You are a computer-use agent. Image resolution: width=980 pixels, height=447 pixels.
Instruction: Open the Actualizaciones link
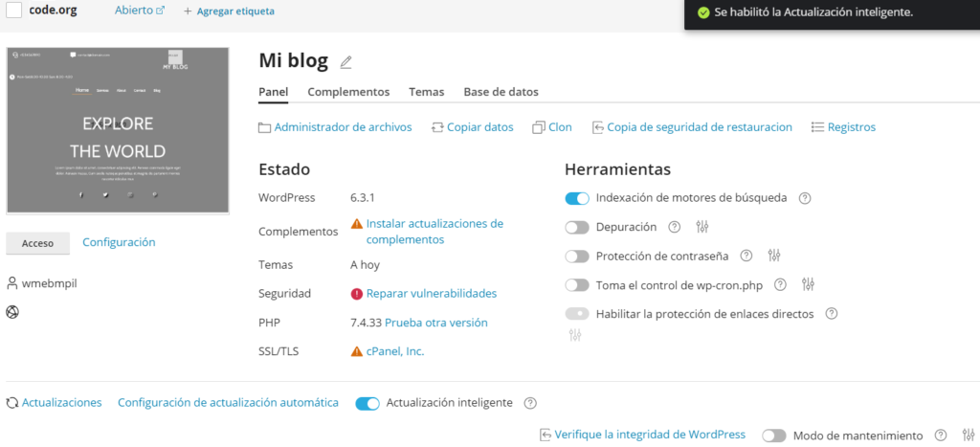(x=54, y=403)
